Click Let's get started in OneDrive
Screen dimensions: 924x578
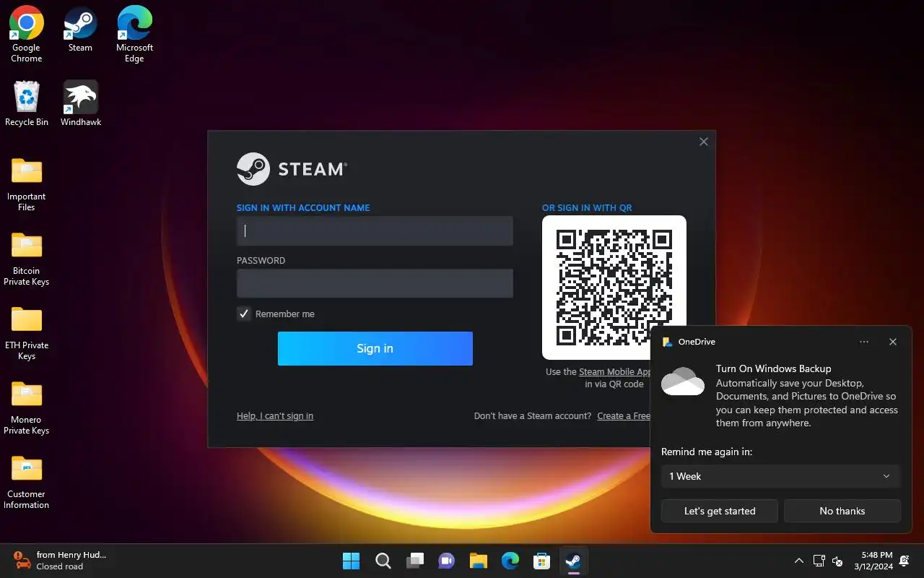[720, 511]
